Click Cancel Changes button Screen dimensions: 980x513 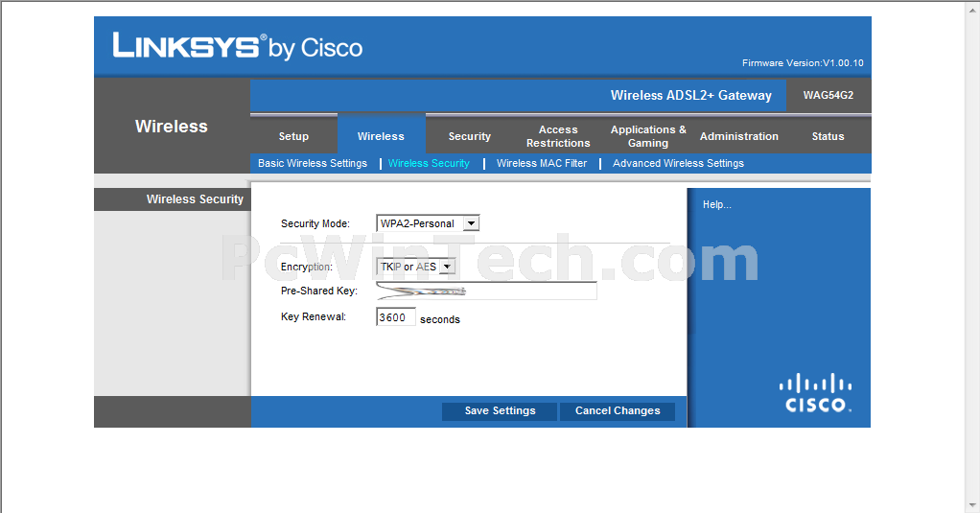[618, 410]
